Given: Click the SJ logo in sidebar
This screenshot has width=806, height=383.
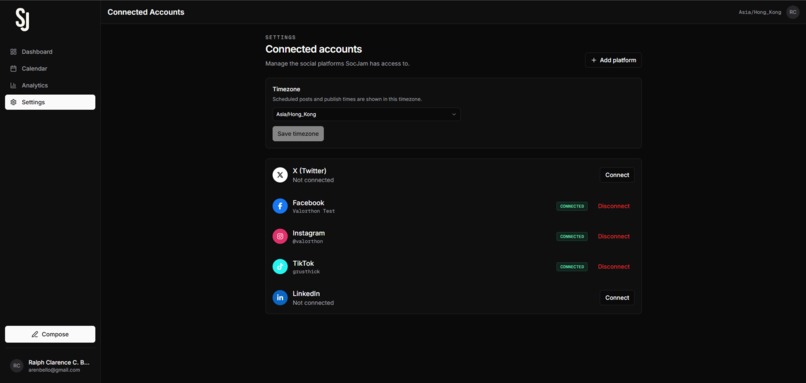Looking at the screenshot, I should (22, 20).
